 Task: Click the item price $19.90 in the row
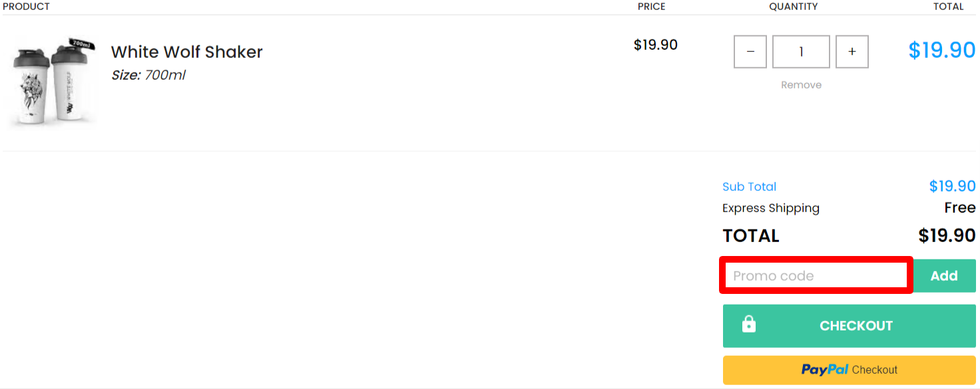point(656,45)
